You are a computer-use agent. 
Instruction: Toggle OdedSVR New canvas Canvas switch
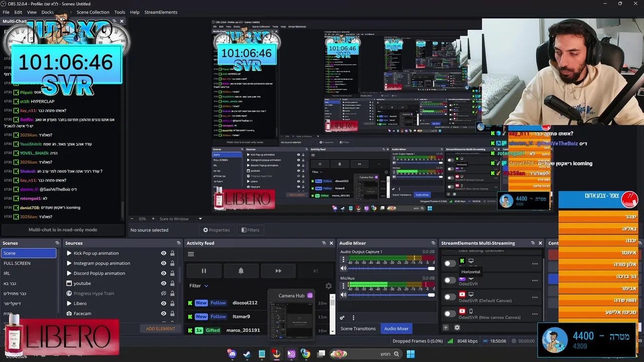450,313
